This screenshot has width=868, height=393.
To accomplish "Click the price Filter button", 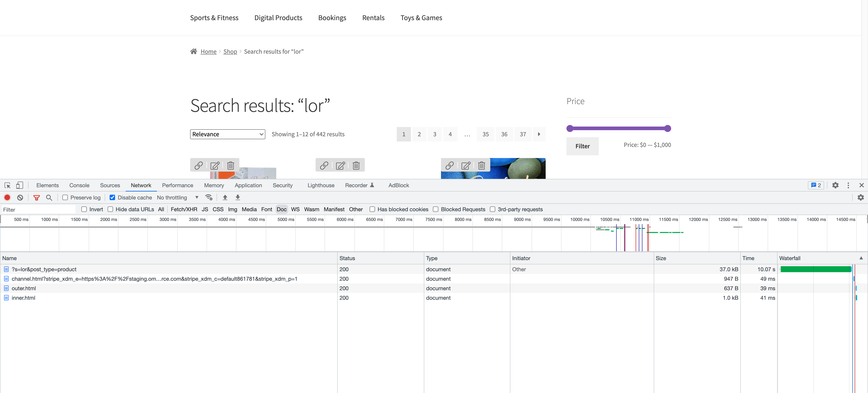I will tap(582, 146).
